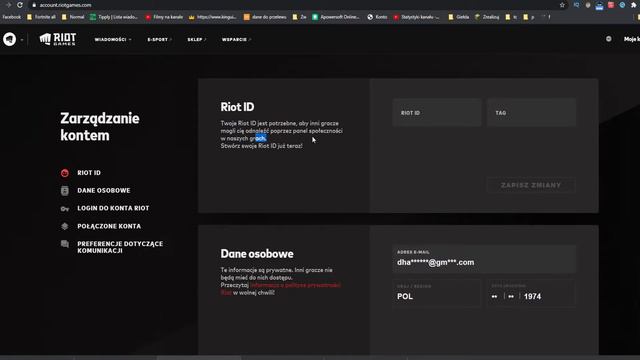This screenshot has width=640, height=360.
Task: Bookmark this page with the star icon
Action: click(562, 5)
